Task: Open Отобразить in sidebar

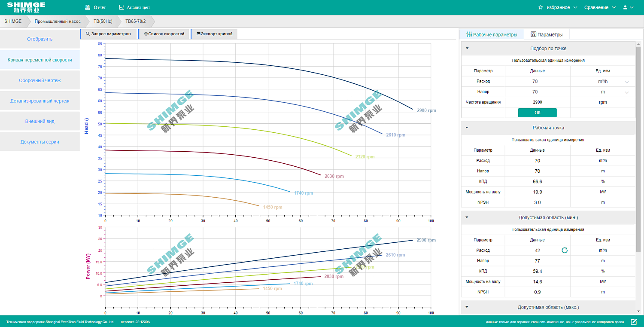Action: pyautogui.click(x=39, y=39)
